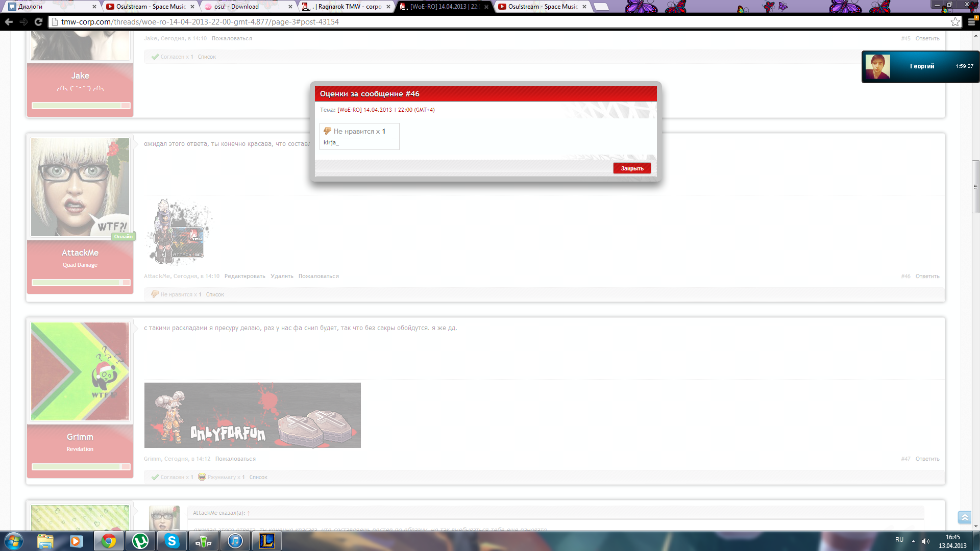Switch to last Osu!stream - Space Music tab
Viewport: 980px width, 551px height.
(542, 7)
